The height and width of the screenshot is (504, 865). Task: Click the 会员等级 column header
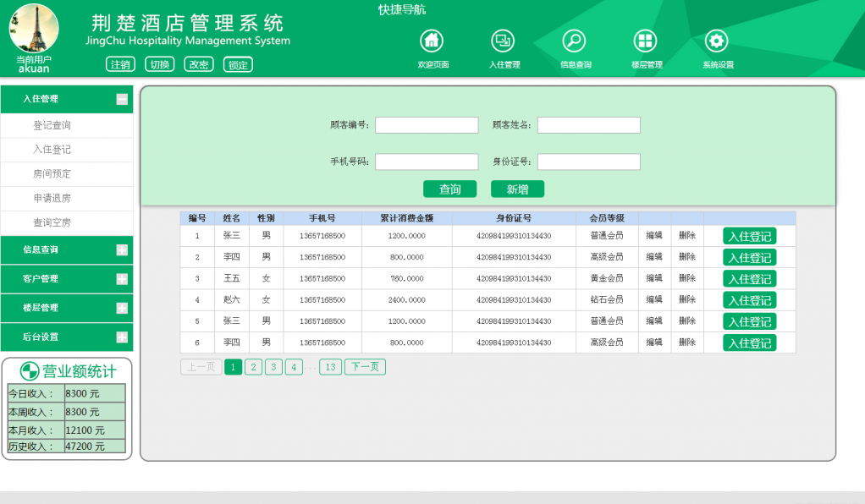tap(608, 218)
